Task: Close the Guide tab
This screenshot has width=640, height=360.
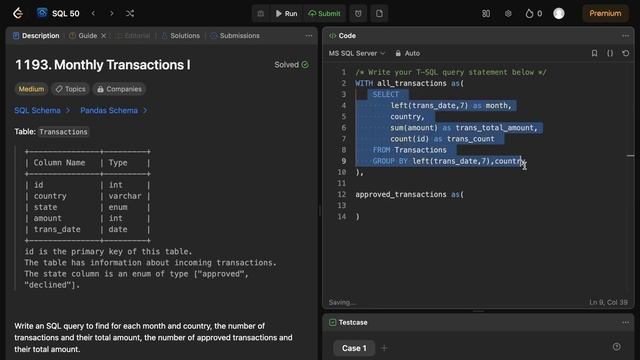Action: click(x=104, y=36)
